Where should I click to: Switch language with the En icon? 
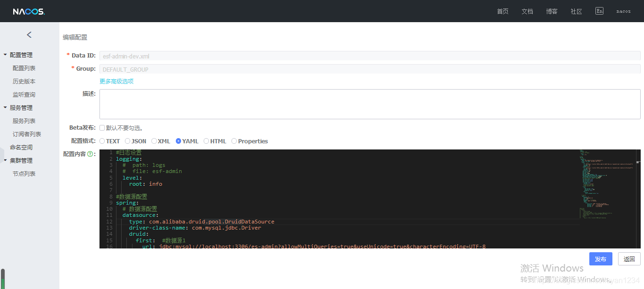pyautogui.click(x=599, y=11)
